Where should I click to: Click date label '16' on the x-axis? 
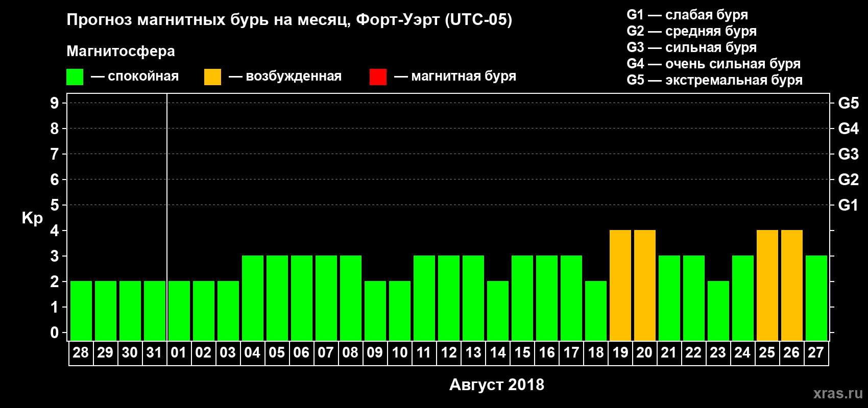[x=546, y=352]
